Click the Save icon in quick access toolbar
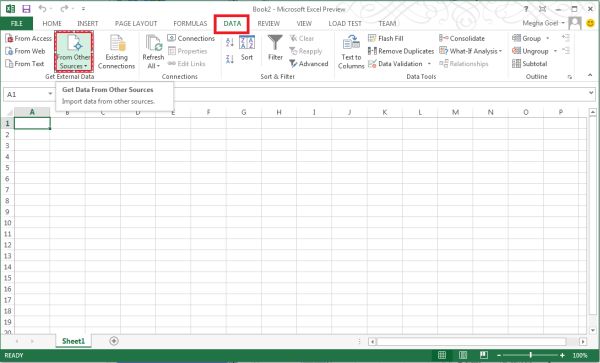 click(x=26, y=9)
